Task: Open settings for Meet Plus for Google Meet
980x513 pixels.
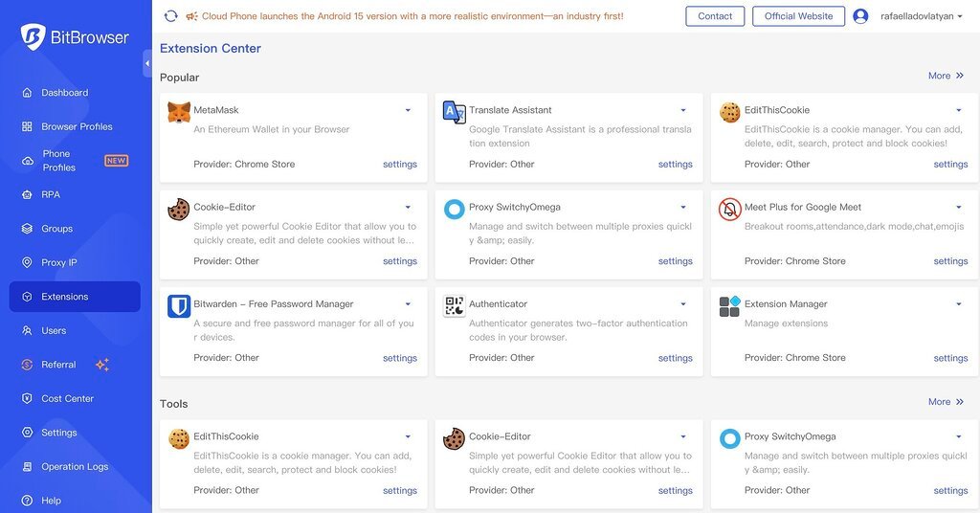Action: [x=950, y=261]
